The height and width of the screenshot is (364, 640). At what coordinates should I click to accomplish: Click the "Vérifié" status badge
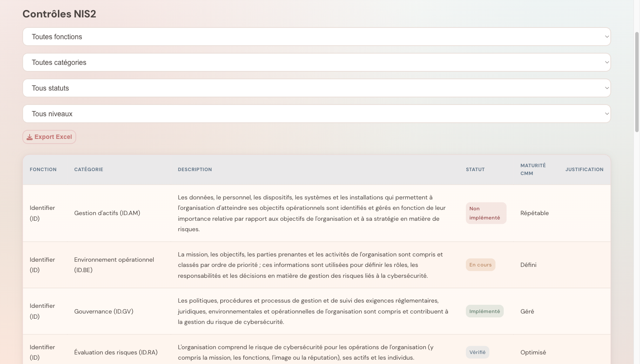pyautogui.click(x=478, y=352)
